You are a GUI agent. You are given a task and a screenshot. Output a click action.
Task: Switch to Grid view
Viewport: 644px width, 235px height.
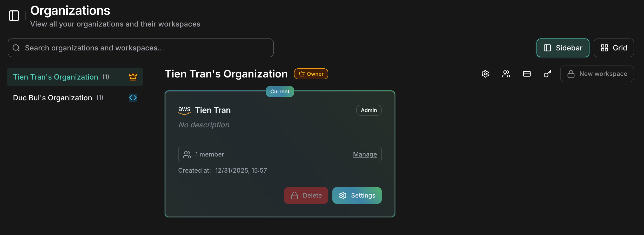(x=614, y=48)
